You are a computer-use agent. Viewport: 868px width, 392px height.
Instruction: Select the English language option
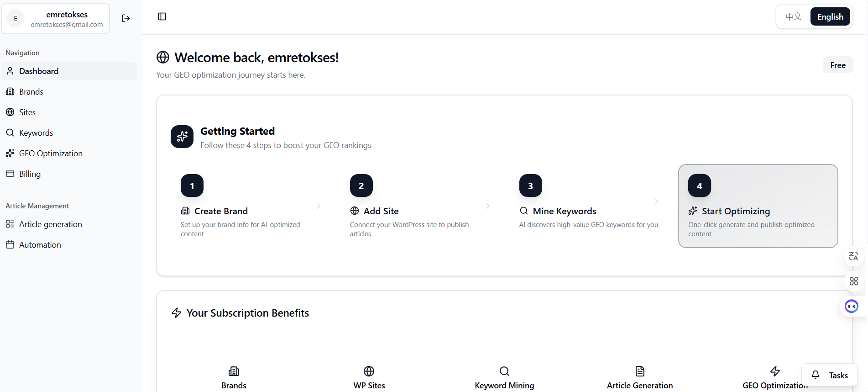[830, 17]
